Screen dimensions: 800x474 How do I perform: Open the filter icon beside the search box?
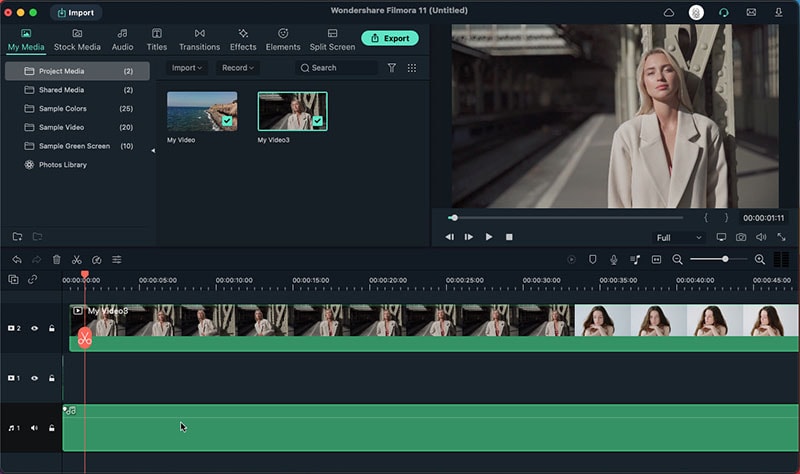coord(392,68)
